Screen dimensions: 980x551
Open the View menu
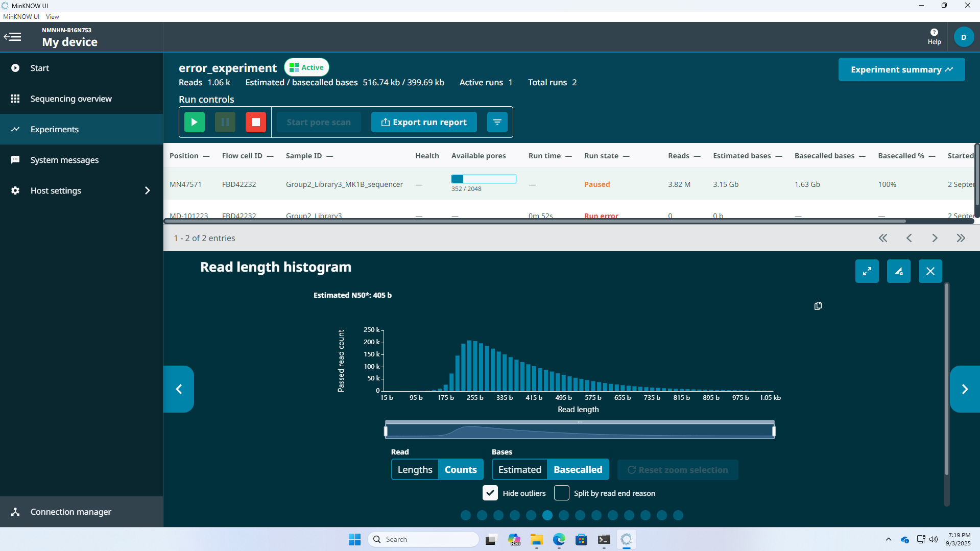point(52,17)
